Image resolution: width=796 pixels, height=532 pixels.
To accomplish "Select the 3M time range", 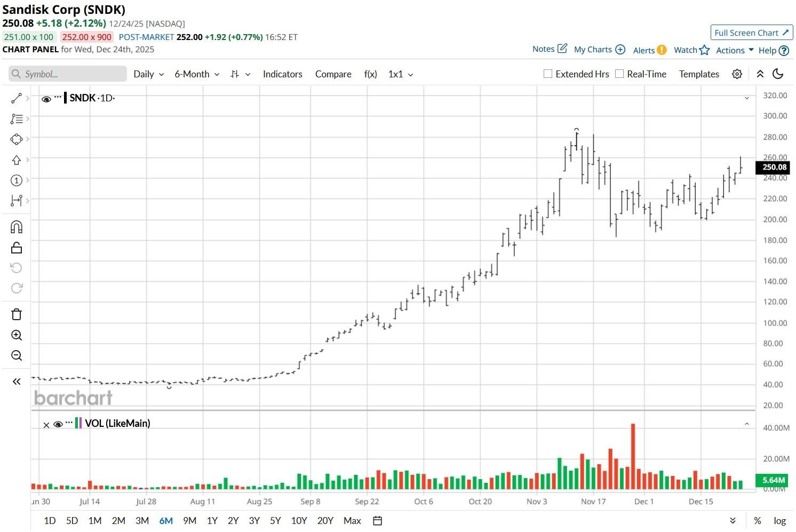I will coord(142,521).
